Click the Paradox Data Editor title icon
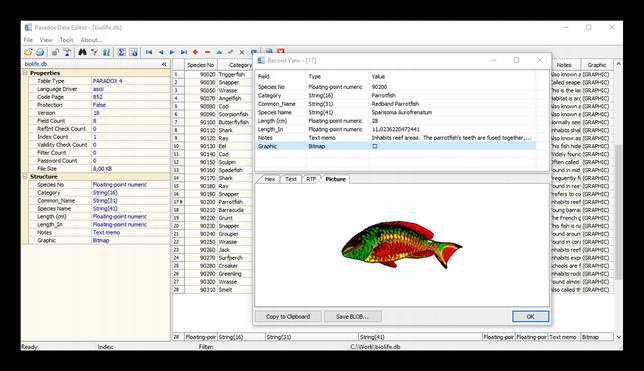The height and width of the screenshot is (371, 644). click(x=28, y=28)
